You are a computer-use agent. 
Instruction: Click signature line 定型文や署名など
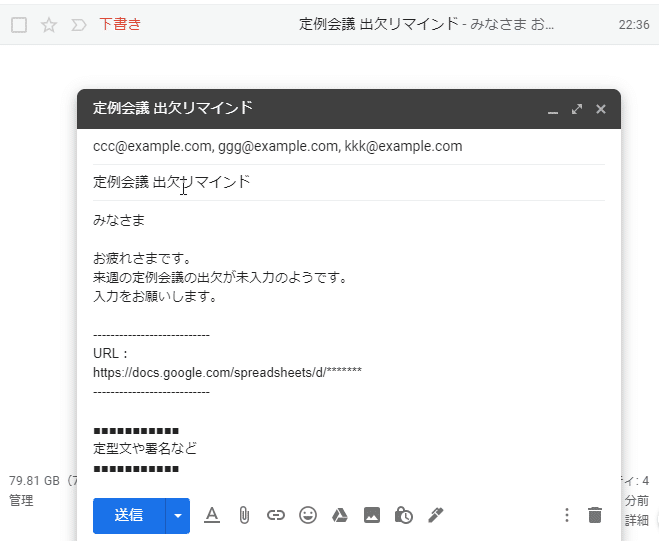coord(145,449)
